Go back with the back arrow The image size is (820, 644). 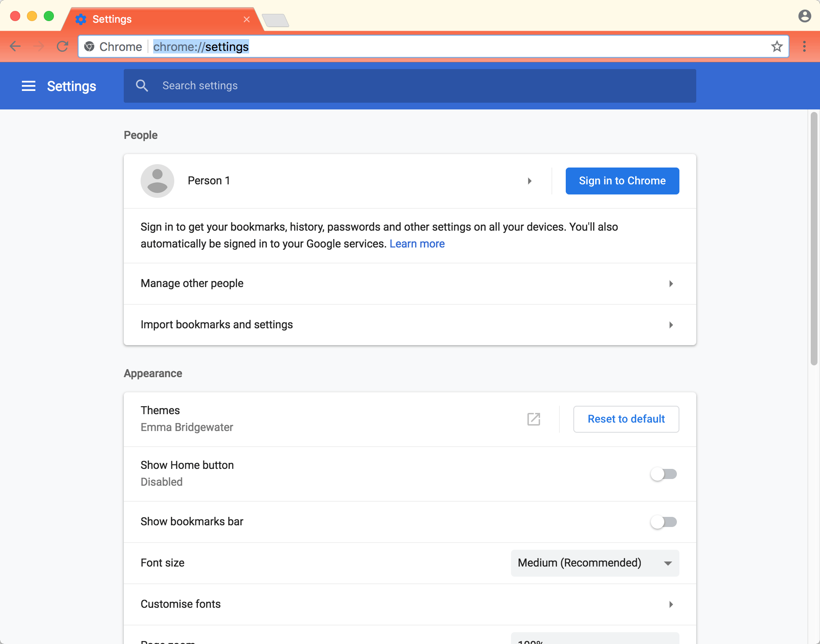pos(15,46)
